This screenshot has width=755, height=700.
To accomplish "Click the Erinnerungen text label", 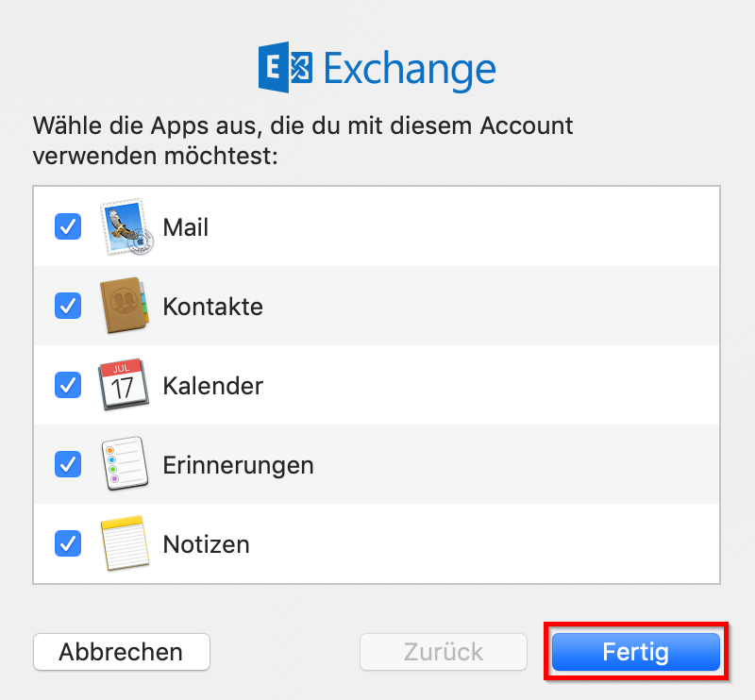I will click(x=238, y=465).
